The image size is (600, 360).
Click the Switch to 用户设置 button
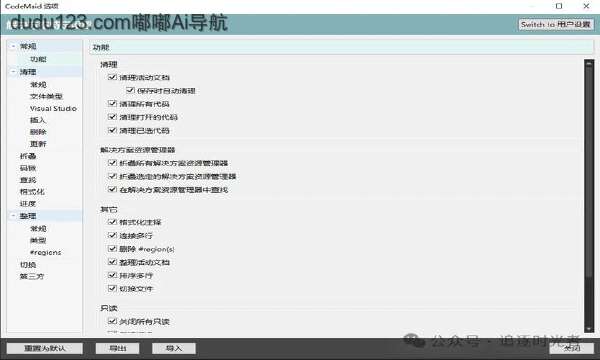556,24
